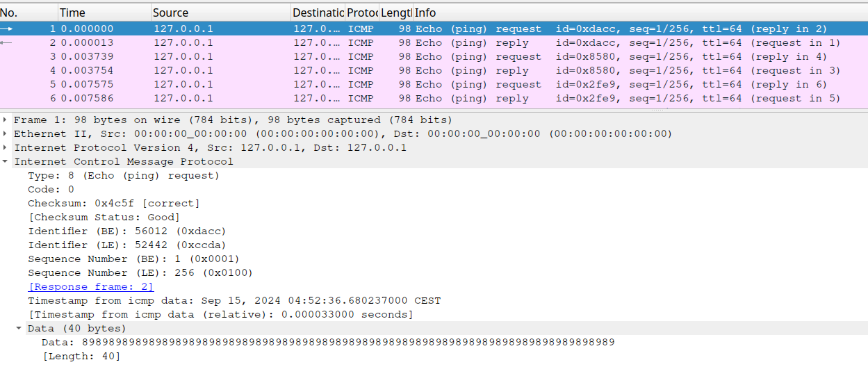Expand the Frame 1 details tree

[6, 120]
